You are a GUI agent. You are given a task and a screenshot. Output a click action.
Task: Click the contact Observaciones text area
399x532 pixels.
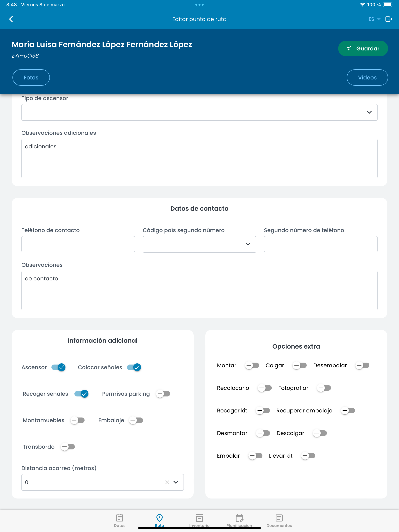coord(199,291)
